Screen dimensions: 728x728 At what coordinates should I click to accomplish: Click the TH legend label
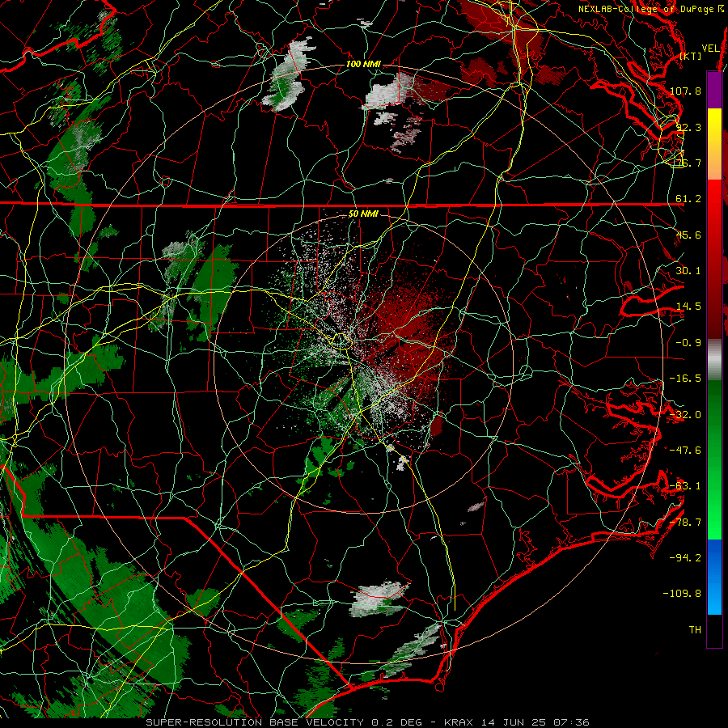point(695,630)
